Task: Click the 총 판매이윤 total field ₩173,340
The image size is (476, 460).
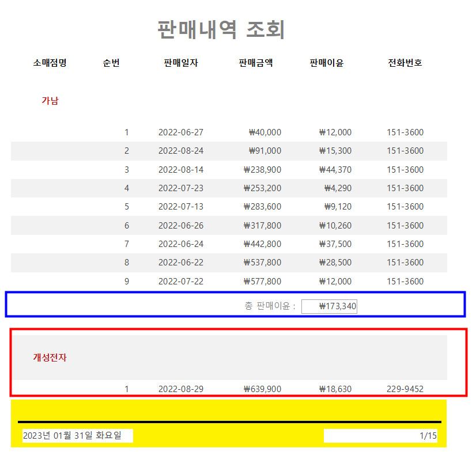Action: pyautogui.click(x=329, y=306)
